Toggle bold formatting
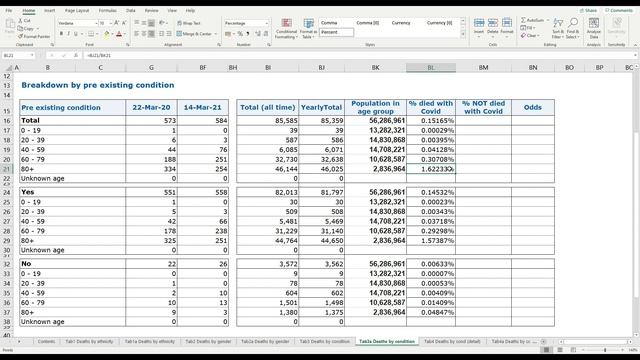 pyautogui.click(x=61, y=34)
